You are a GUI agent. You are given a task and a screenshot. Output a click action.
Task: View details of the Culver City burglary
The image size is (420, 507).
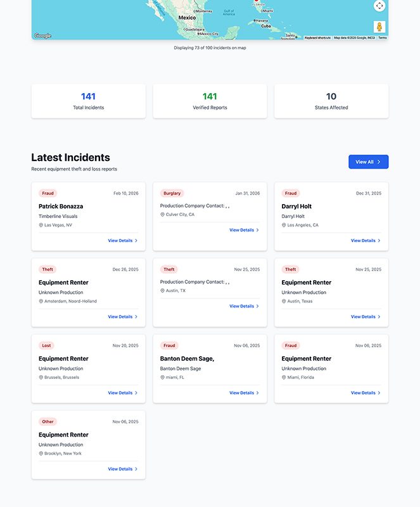pos(244,230)
